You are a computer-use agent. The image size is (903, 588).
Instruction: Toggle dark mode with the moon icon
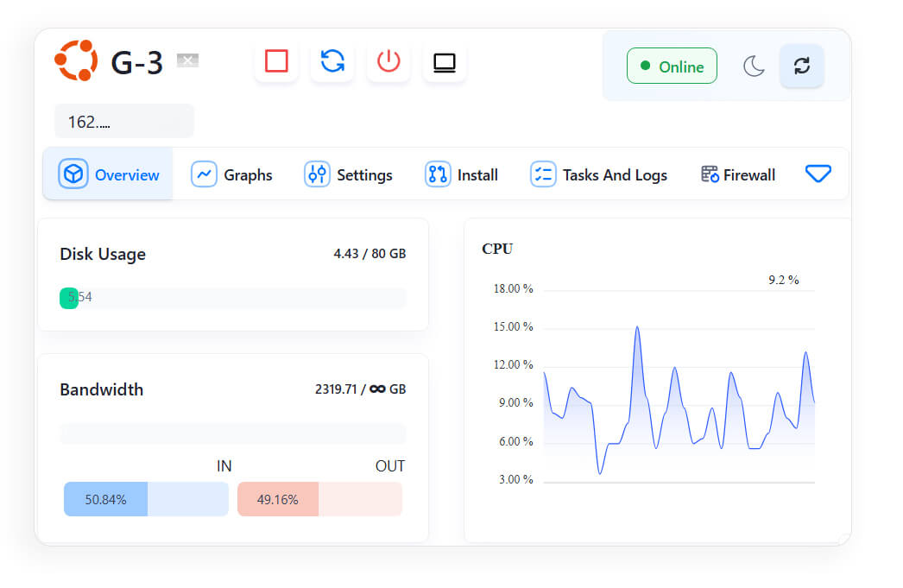[x=754, y=66]
